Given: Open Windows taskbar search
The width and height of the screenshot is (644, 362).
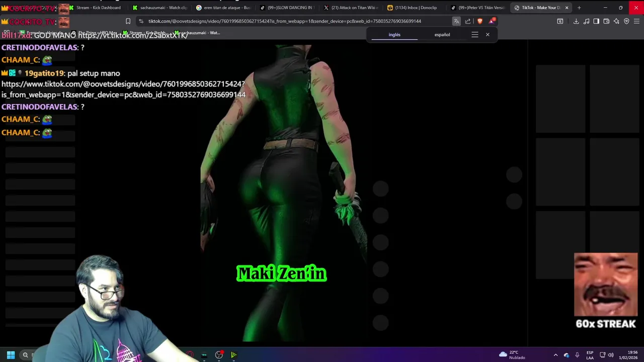Looking at the screenshot, I should pos(25,354).
